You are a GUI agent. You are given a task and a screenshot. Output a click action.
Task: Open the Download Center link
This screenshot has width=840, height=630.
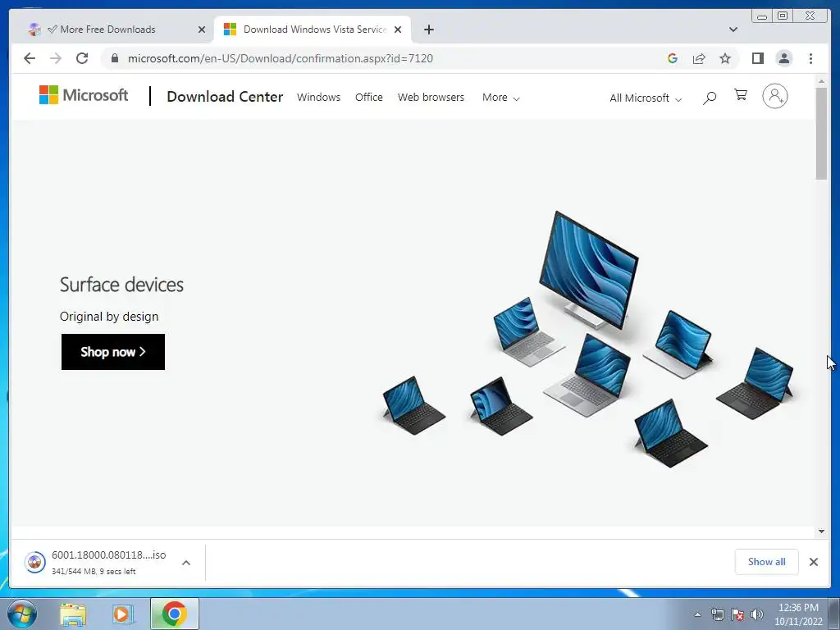[225, 97]
